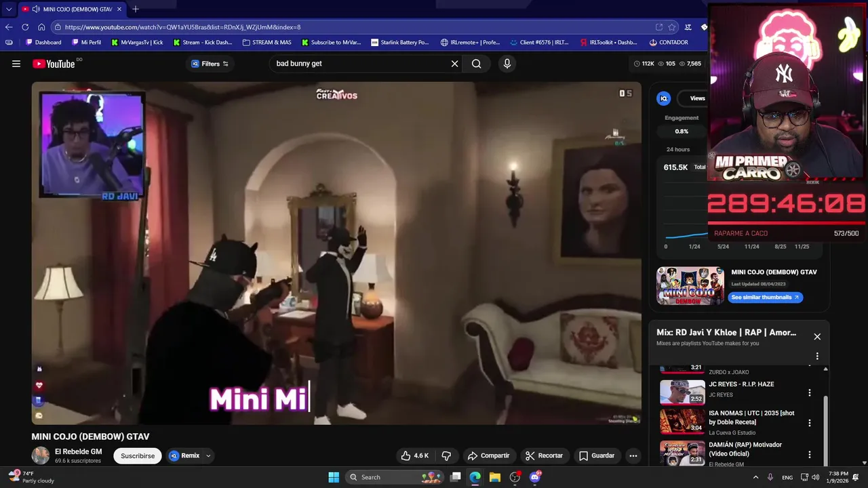Click the Compartir share button
This screenshot has height=488, width=868.
488,455
